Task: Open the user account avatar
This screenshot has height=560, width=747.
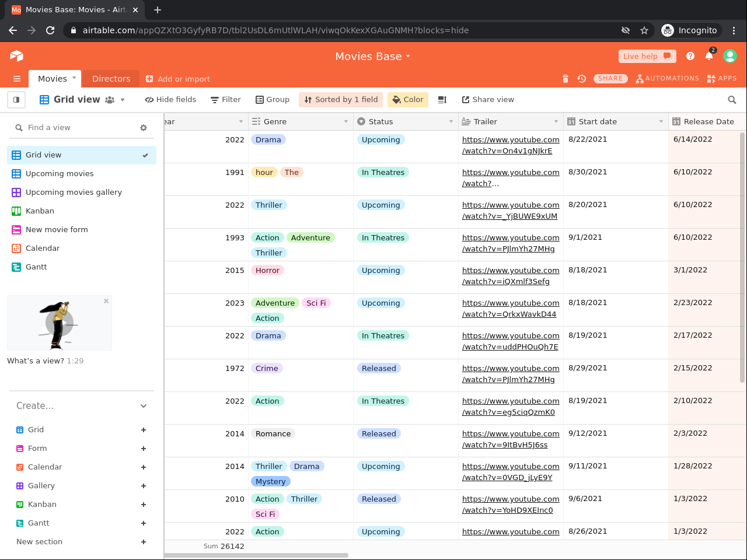Action: tap(730, 56)
